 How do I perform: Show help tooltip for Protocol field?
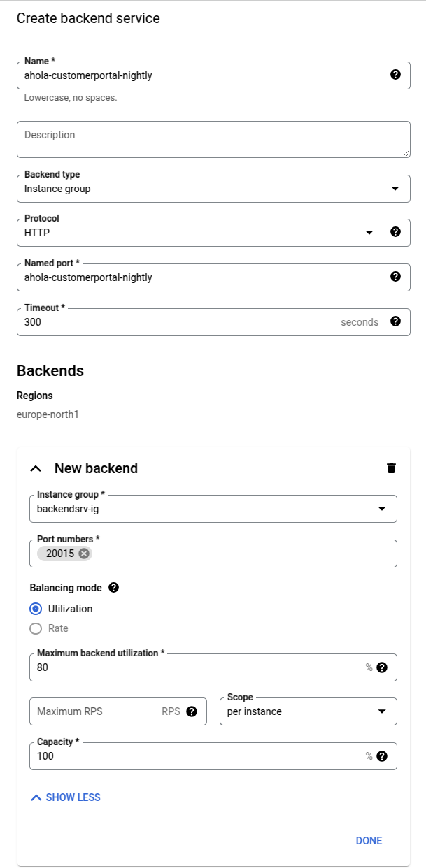(395, 232)
